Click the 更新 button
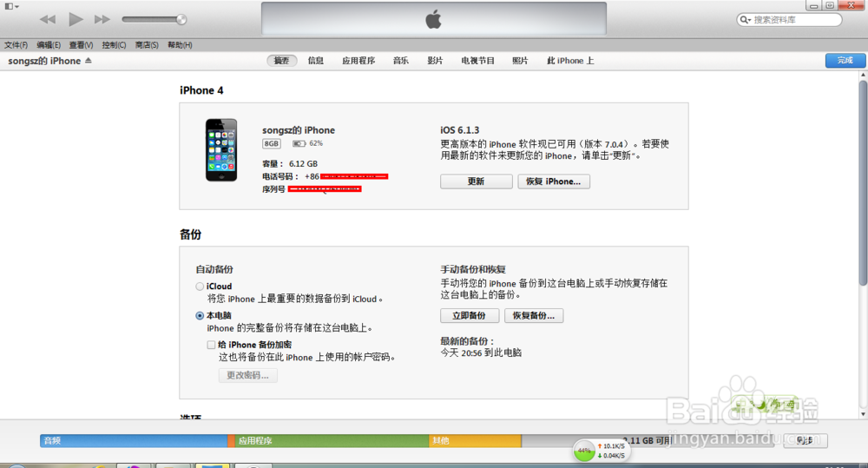 (x=476, y=181)
